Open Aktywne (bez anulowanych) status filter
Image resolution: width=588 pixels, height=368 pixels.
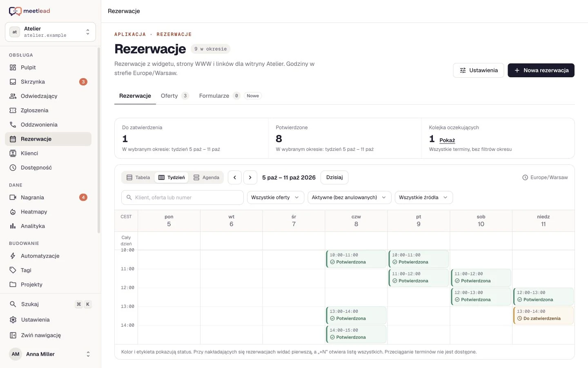pyautogui.click(x=350, y=197)
